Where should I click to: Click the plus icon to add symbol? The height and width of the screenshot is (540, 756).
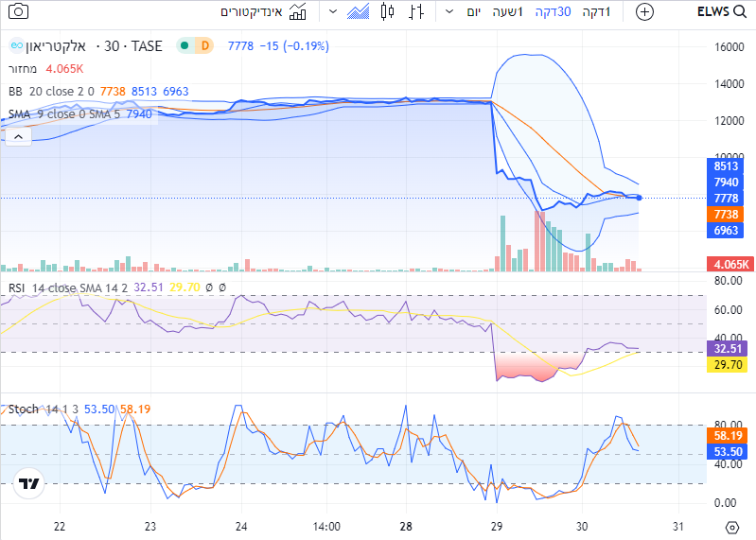coord(644,11)
